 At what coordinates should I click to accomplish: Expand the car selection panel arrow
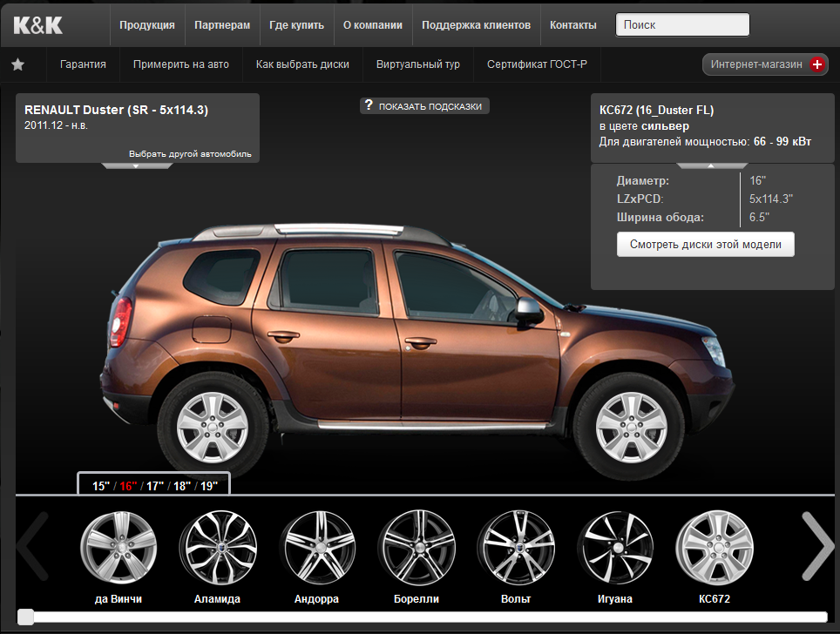pyautogui.click(x=137, y=165)
